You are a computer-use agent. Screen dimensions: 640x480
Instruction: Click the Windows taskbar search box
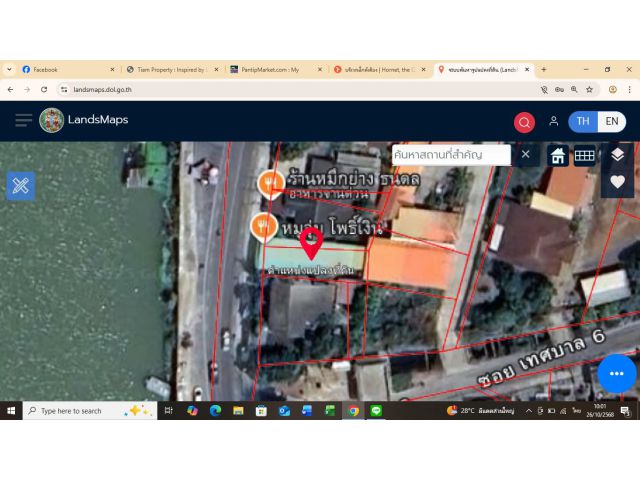point(90,411)
